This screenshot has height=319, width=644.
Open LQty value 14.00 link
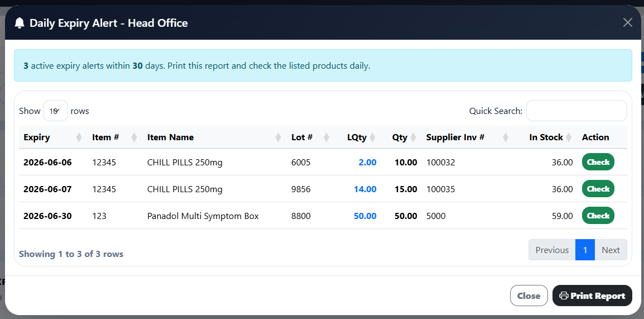pos(365,189)
